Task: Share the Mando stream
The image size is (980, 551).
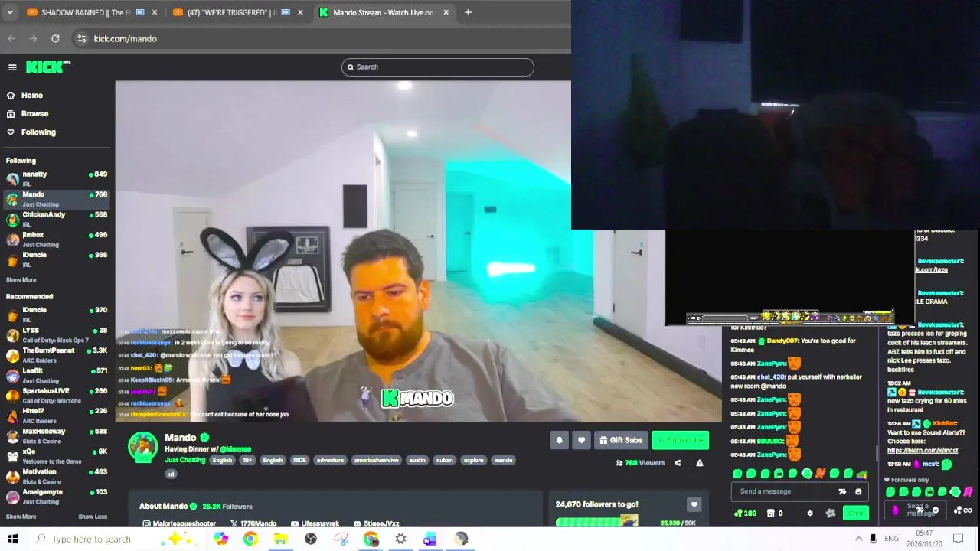Action: [678, 463]
